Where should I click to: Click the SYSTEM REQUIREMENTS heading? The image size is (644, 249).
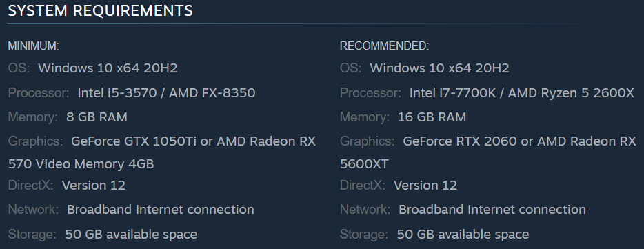pyautogui.click(x=100, y=11)
